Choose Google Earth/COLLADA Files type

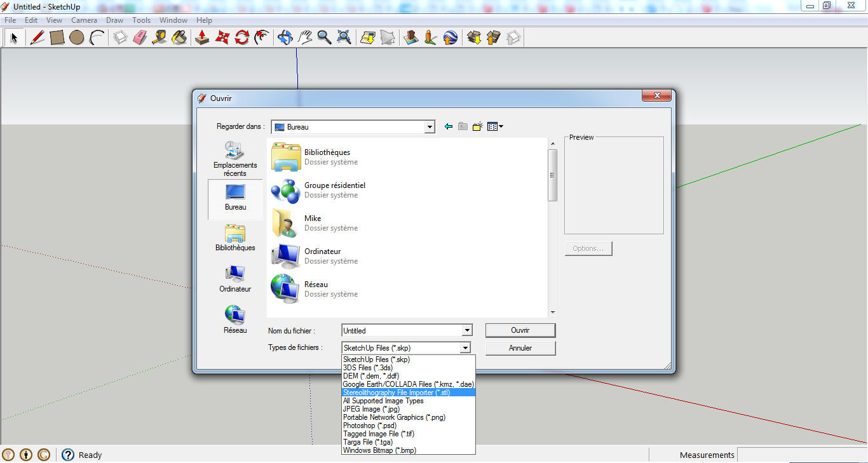coord(409,384)
